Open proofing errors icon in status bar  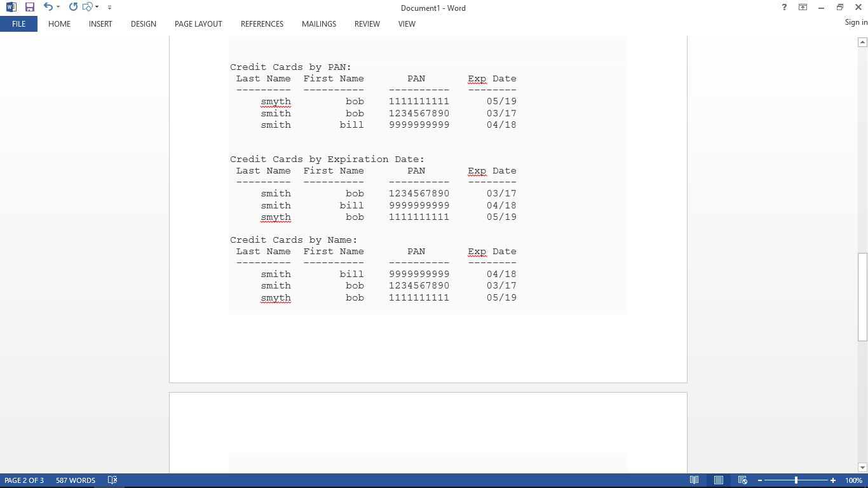pos(112,480)
